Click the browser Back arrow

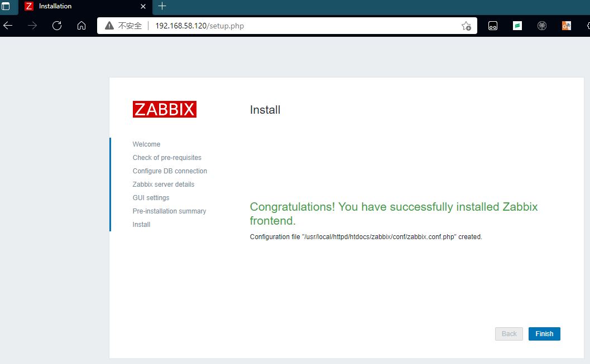click(8, 26)
